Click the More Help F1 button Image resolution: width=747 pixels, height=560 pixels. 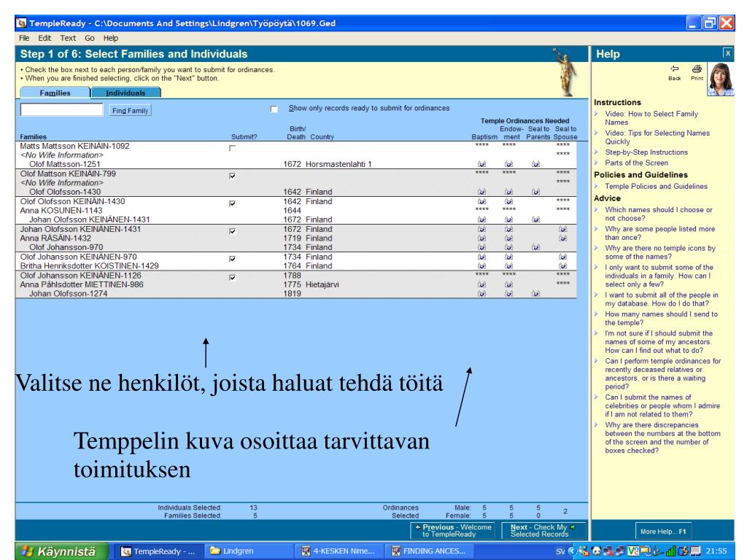pos(663,532)
